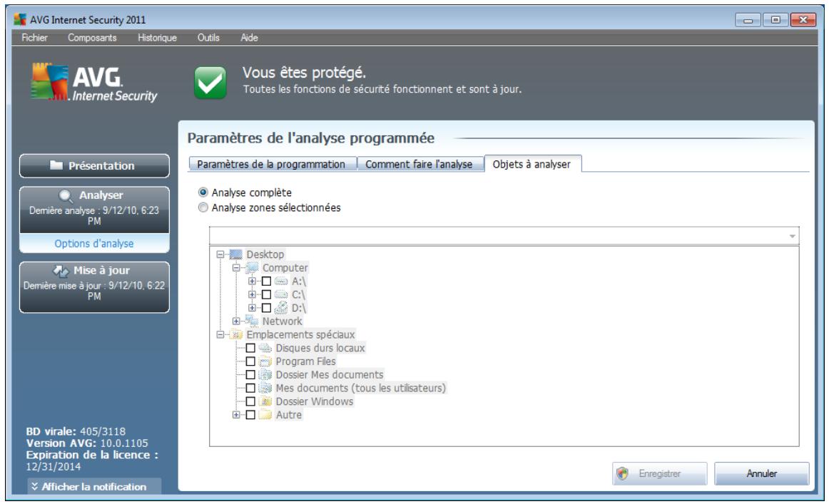
Task: Click the C:\ hard drive icon
Action: 281,295
